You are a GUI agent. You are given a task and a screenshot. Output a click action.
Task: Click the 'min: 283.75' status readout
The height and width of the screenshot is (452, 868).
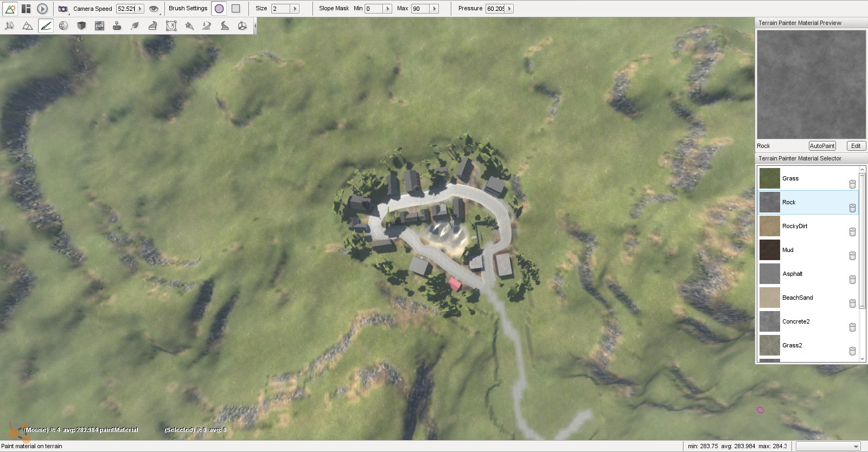pyautogui.click(x=703, y=447)
